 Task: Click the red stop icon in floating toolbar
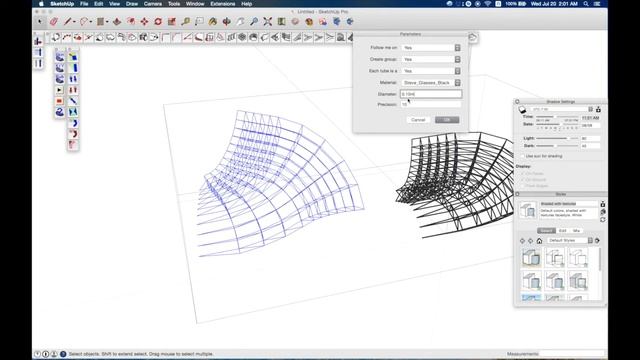tap(60, 101)
